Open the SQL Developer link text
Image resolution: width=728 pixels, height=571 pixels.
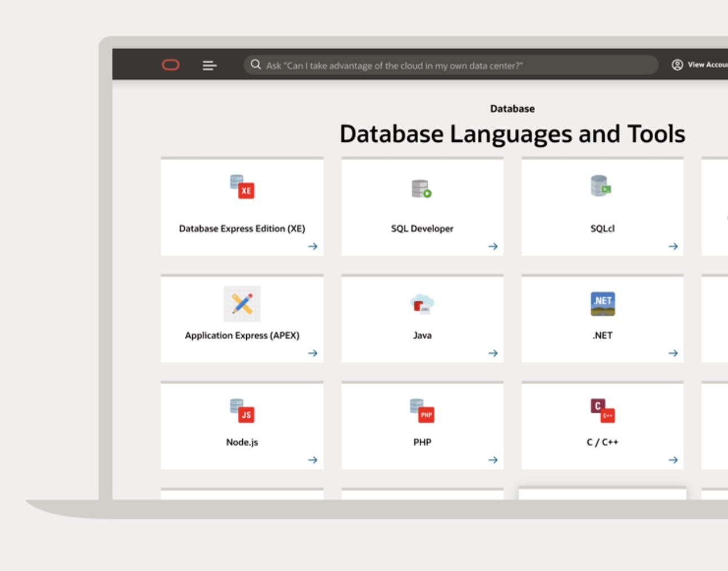(422, 229)
